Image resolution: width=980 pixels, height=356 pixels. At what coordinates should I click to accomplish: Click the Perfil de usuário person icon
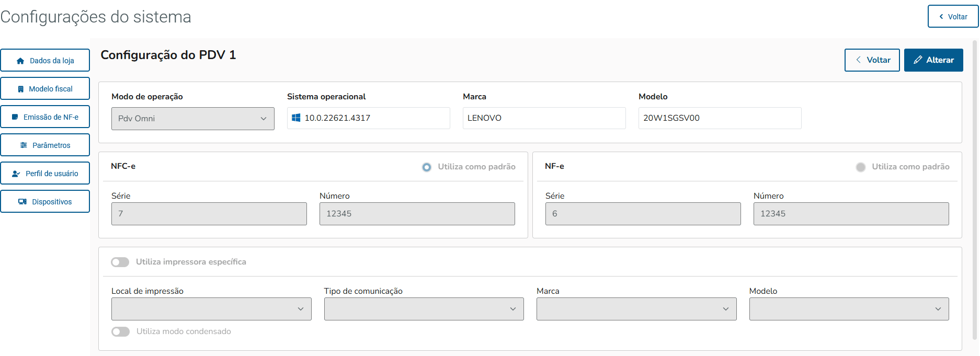[16, 174]
